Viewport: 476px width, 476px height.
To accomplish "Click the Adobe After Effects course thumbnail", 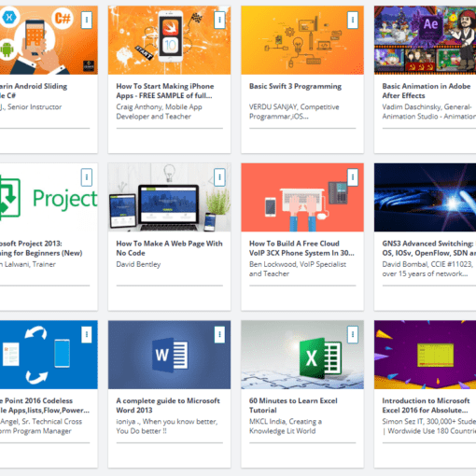I will 425,40.
